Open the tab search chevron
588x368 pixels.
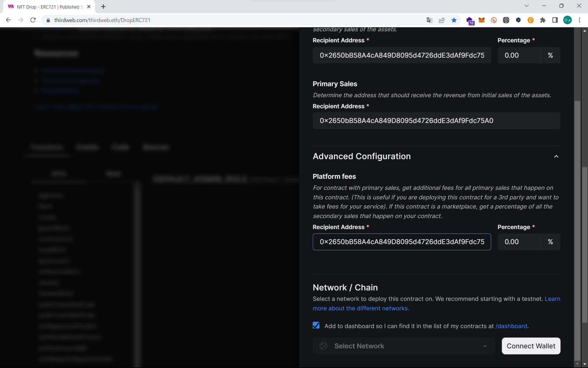point(526,6)
